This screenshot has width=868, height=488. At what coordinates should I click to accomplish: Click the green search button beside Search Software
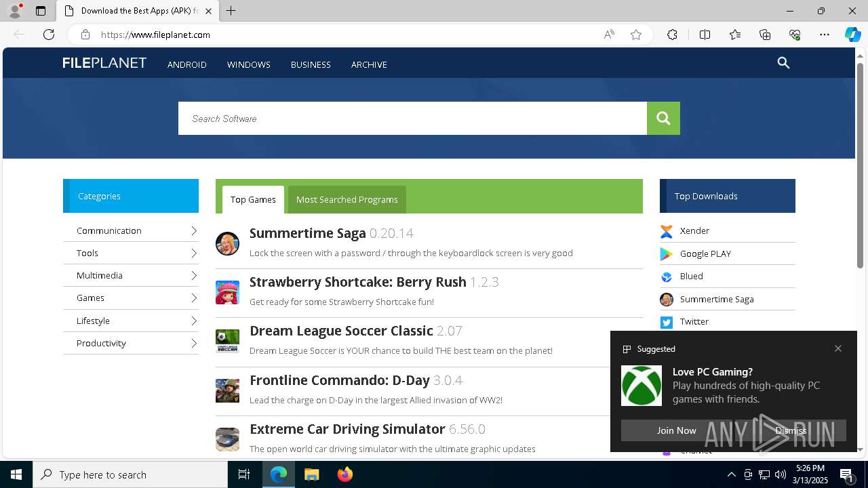(663, 119)
